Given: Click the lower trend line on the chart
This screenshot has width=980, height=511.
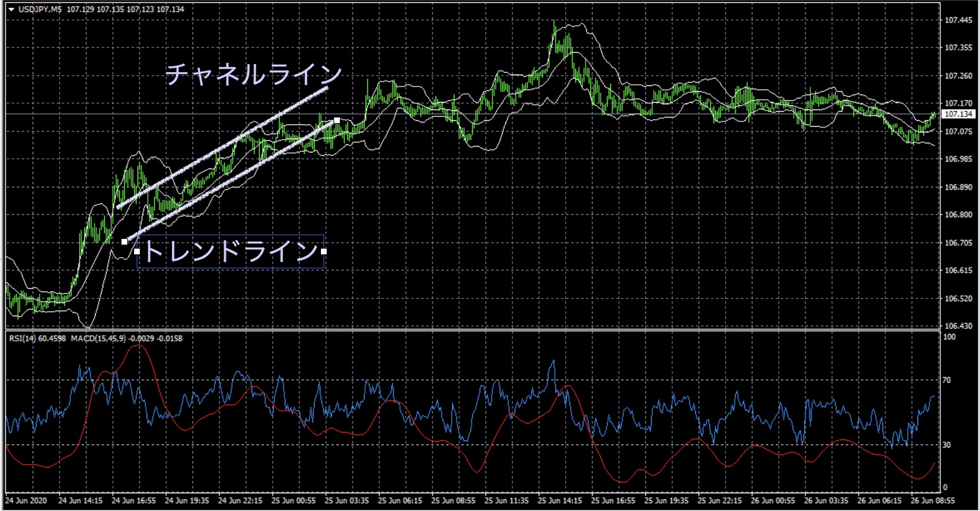Looking at the screenshot, I should [x=230, y=181].
